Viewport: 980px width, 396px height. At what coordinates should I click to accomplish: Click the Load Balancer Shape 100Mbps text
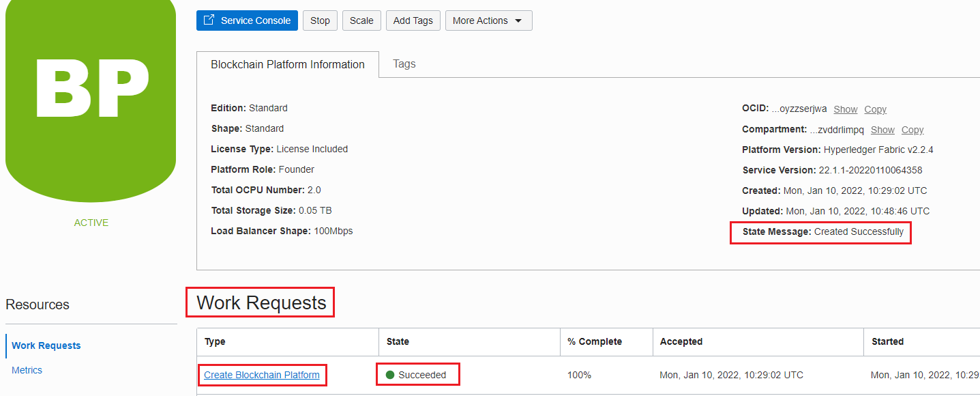(282, 231)
